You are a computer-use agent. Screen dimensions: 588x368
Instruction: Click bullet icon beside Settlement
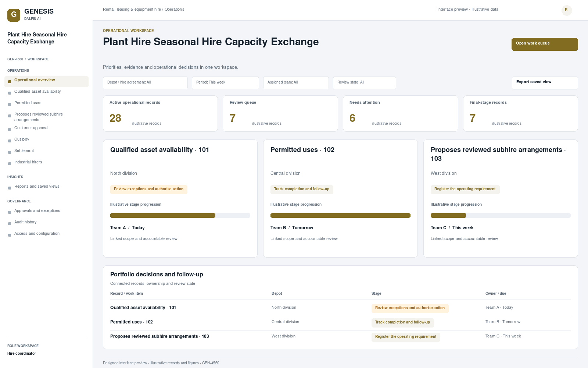click(x=10, y=152)
